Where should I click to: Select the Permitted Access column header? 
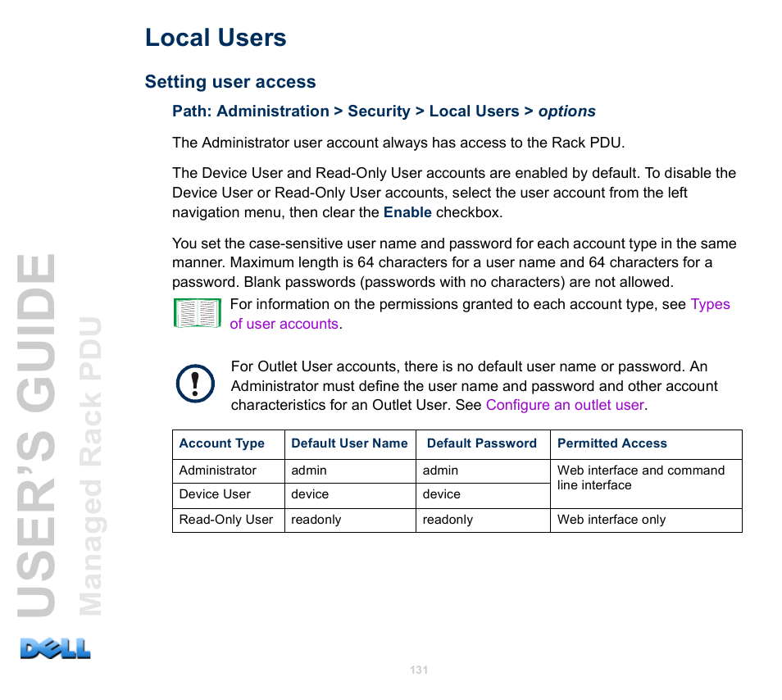pos(612,443)
